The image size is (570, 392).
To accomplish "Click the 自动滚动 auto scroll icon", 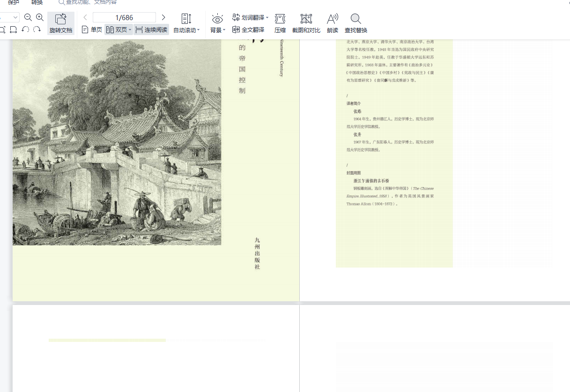I will [x=186, y=19].
